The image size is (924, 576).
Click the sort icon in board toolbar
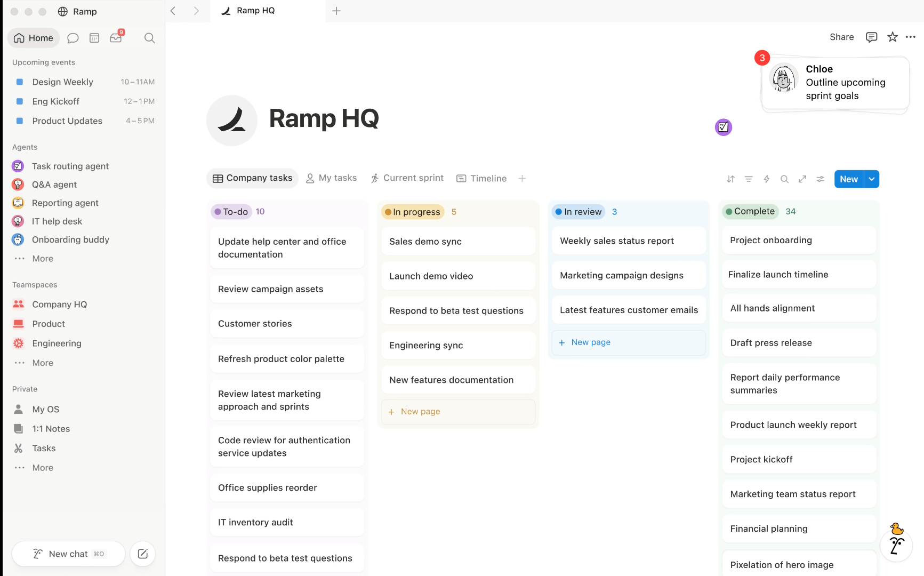click(731, 179)
